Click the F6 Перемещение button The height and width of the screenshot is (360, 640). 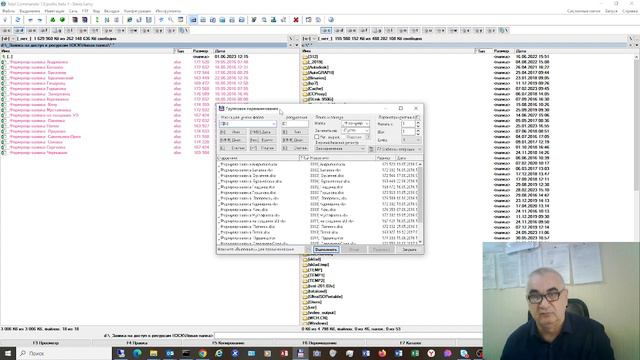320,343
